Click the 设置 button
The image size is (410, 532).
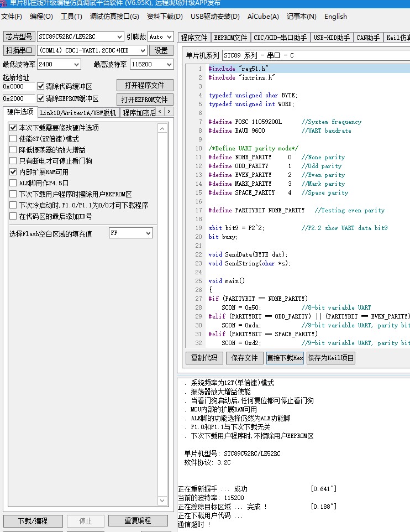(x=161, y=50)
